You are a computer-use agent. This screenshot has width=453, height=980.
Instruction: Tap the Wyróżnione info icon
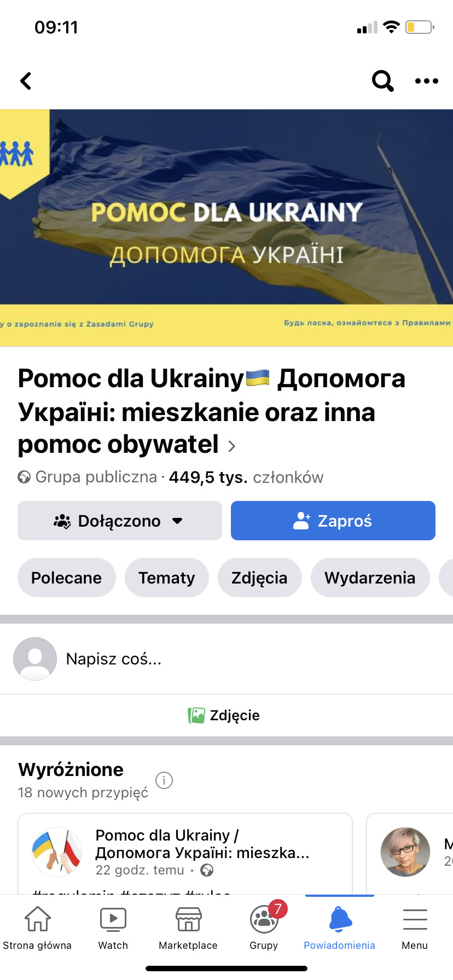point(164,780)
